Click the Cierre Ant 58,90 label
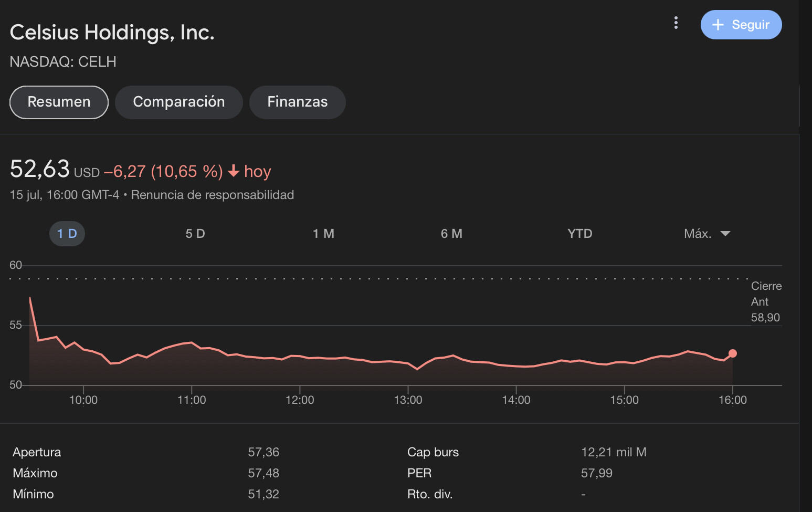 (x=766, y=301)
